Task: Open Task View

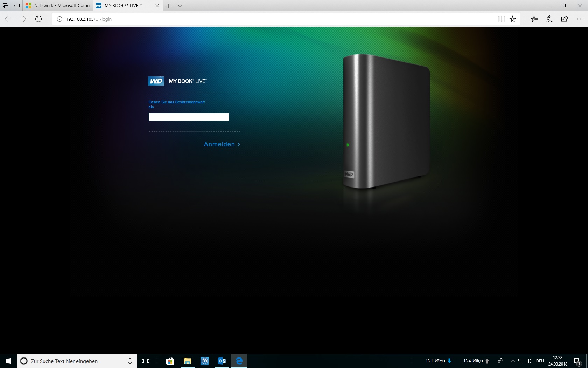Action: pyautogui.click(x=146, y=361)
